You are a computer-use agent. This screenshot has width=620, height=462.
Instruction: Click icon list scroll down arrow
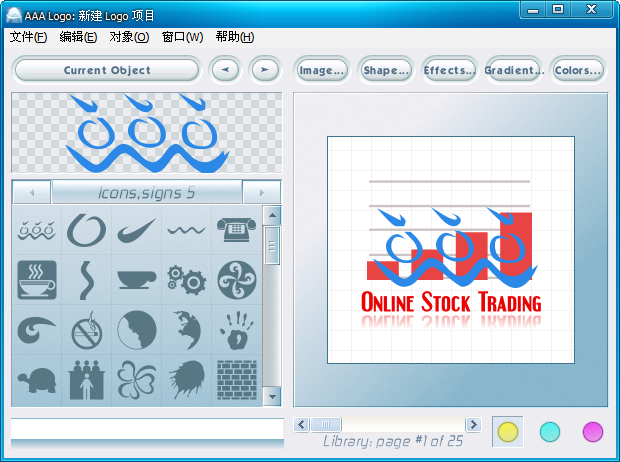coord(272,396)
